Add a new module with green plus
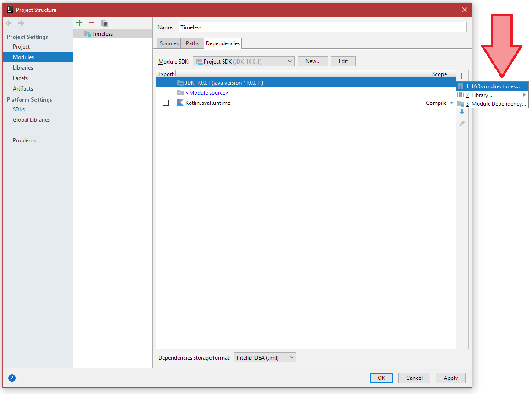 pos(79,23)
